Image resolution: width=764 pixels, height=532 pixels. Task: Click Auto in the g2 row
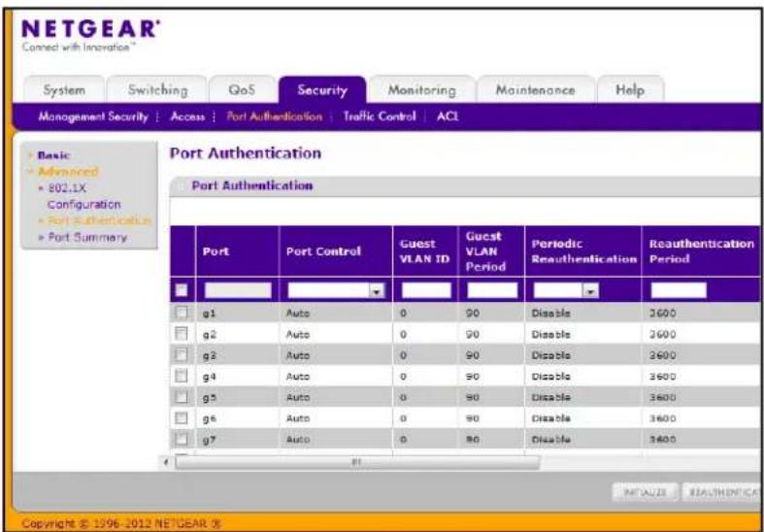298,334
